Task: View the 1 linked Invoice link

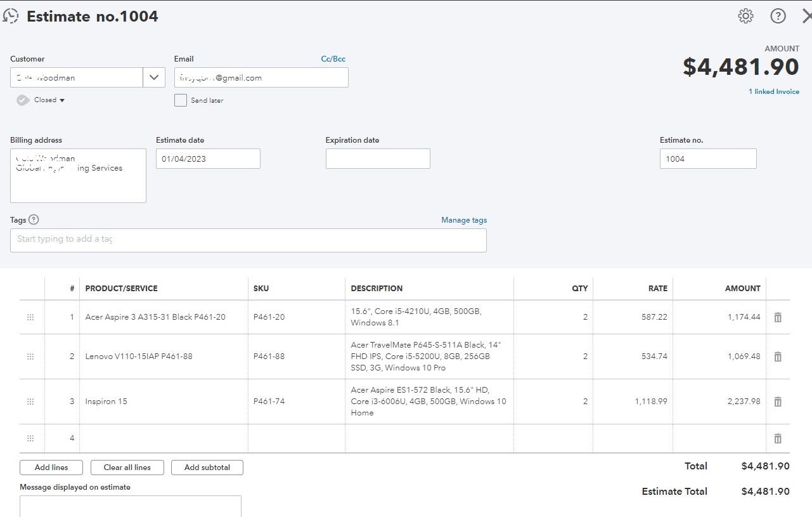Action: (x=774, y=91)
